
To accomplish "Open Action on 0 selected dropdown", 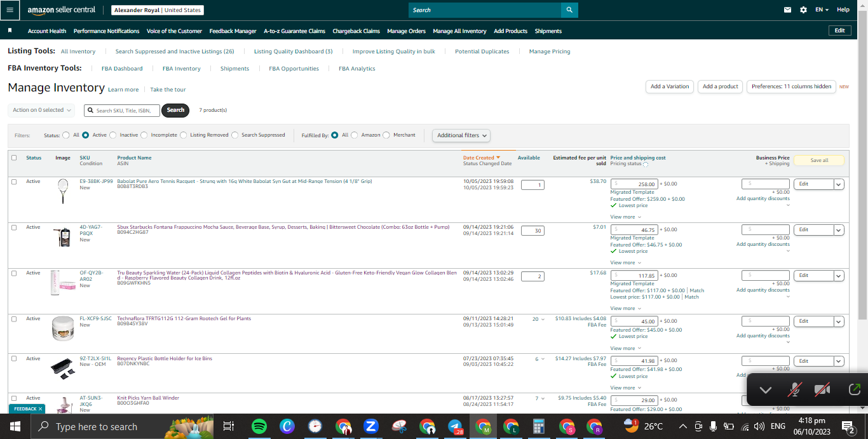I will tap(41, 110).
